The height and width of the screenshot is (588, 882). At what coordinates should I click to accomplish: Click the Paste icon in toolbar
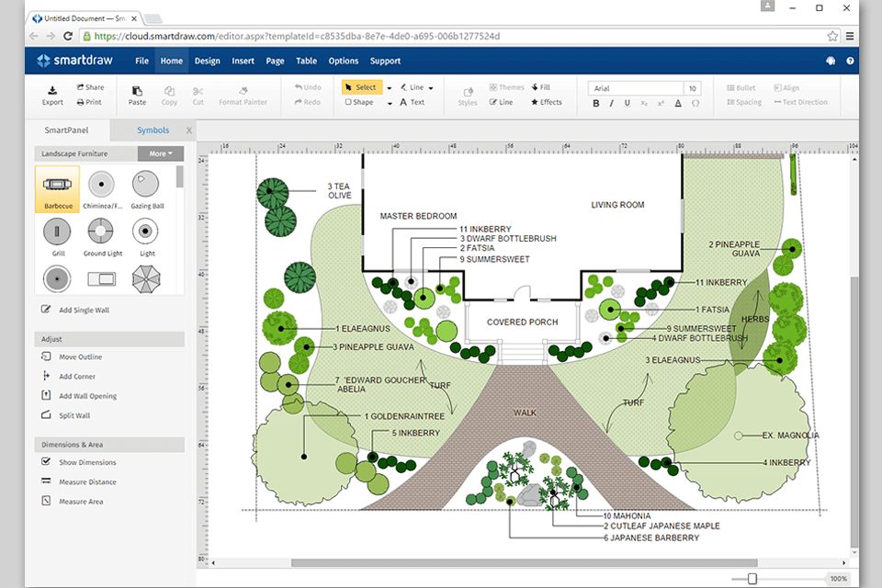137,90
